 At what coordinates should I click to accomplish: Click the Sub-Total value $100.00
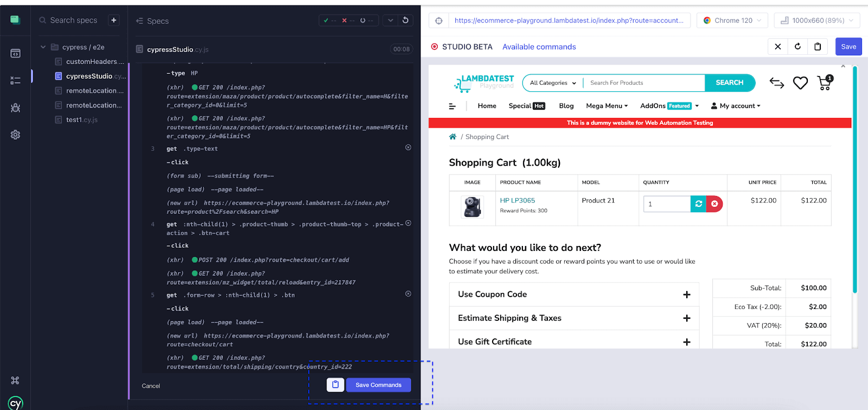tap(814, 288)
